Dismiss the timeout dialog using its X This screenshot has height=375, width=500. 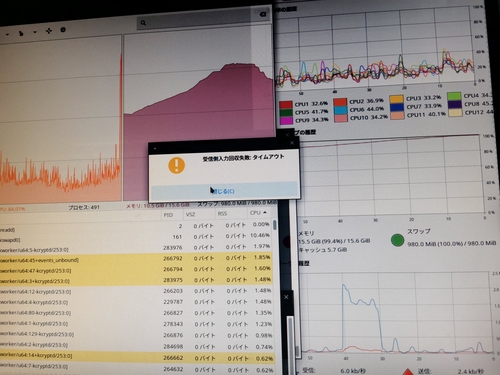coord(292,143)
